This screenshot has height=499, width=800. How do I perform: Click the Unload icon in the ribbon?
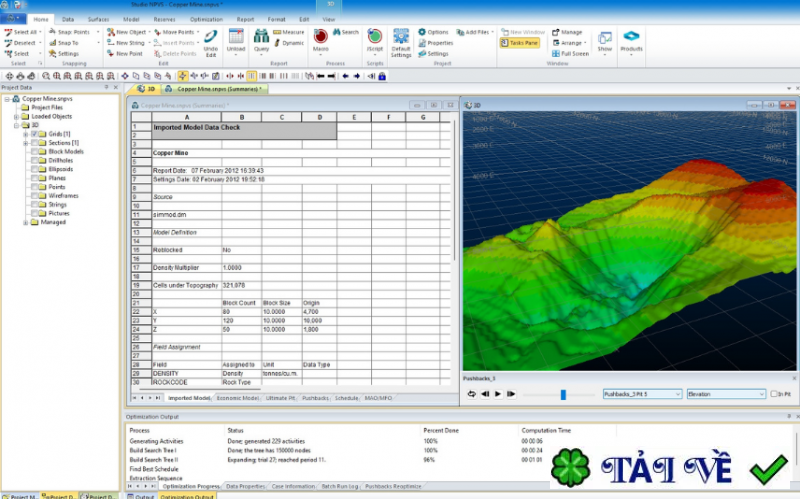[236, 38]
